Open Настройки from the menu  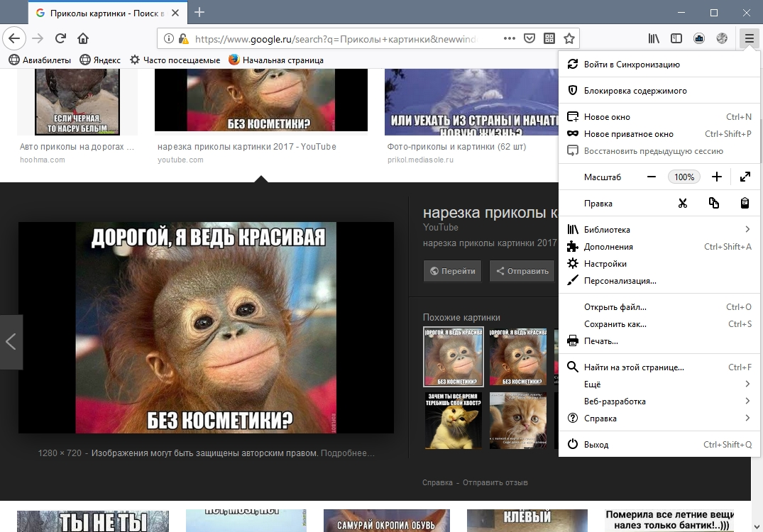(x=605, y=264)
